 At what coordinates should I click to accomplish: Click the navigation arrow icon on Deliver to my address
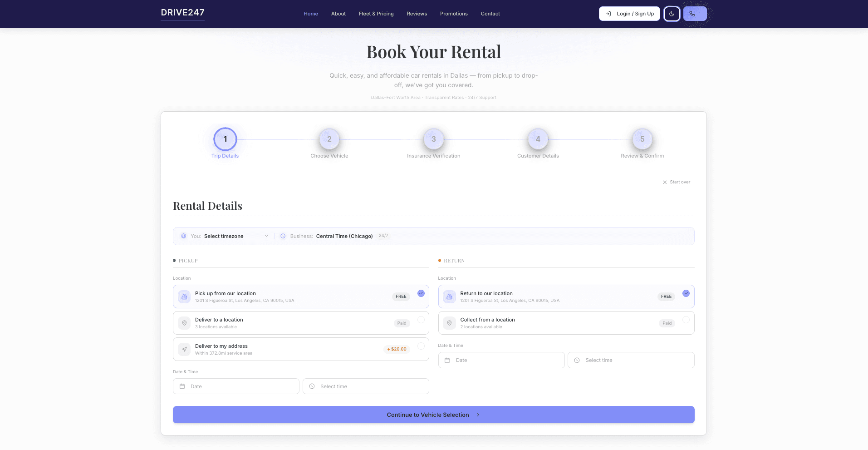pos(184,349)
